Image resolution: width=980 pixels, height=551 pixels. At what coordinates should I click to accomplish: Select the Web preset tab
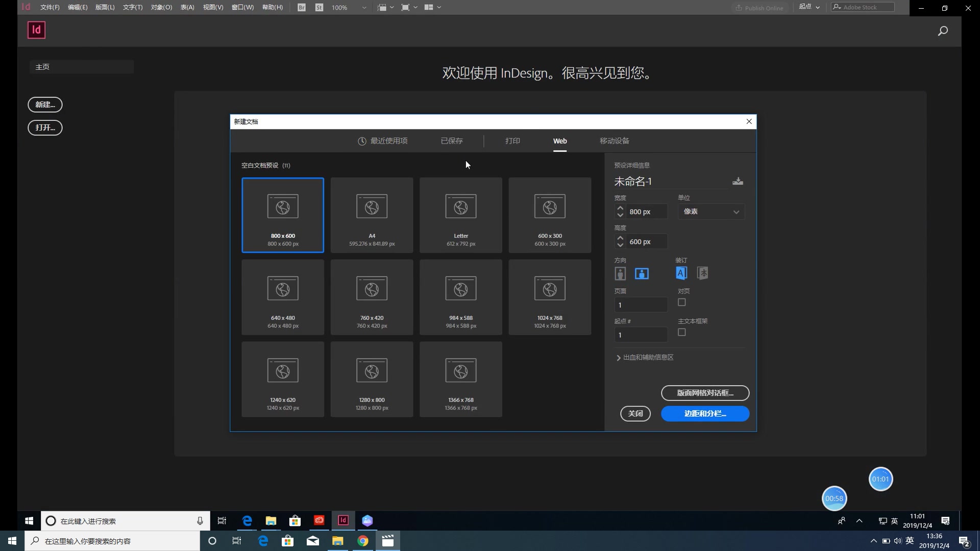pos(559,141)
